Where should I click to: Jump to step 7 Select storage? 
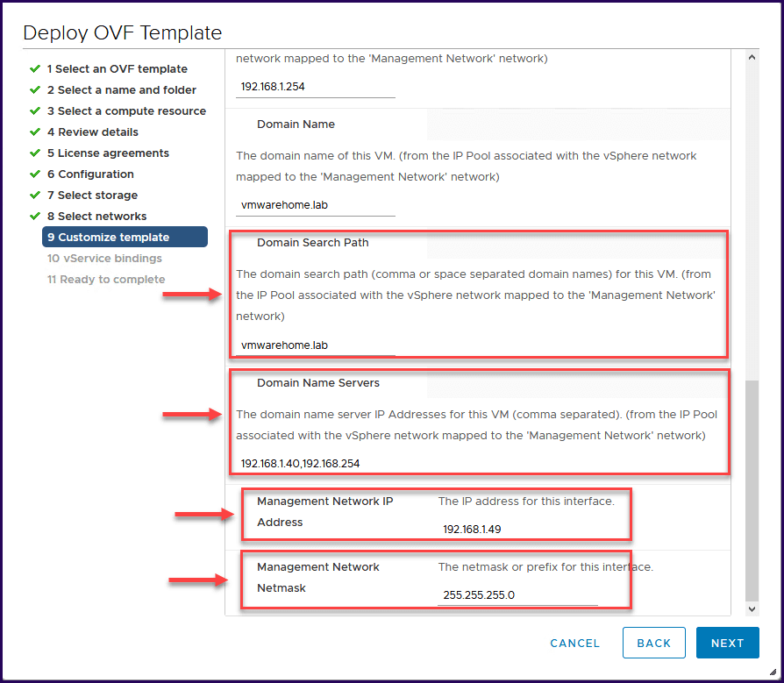pyautogui.click(x=92, y=195)
